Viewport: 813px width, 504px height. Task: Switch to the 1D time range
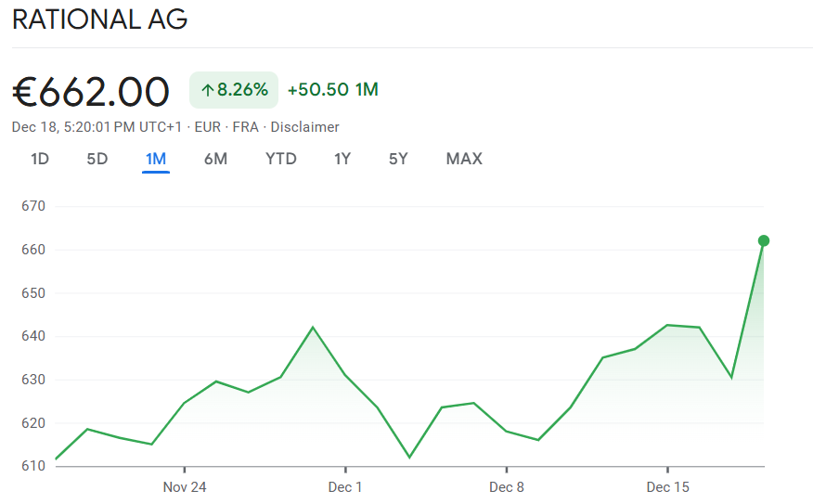[40, 159]
